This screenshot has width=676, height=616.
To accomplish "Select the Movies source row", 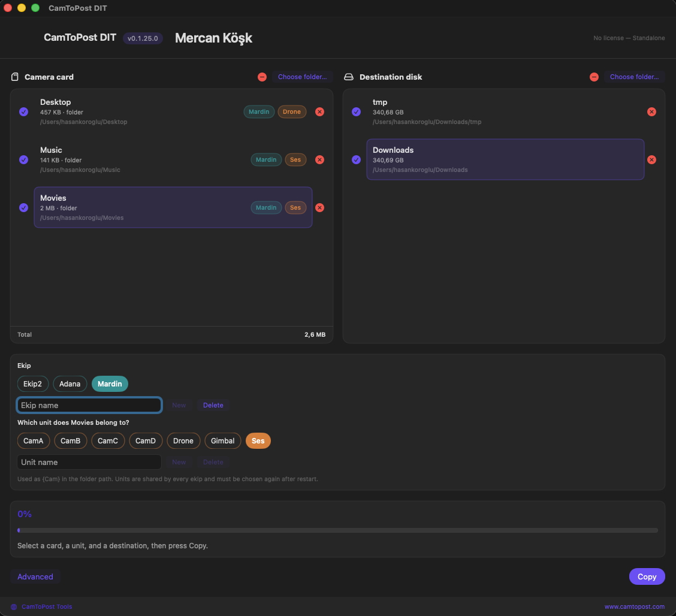I will pyautogui.click(x=173, y=207).
